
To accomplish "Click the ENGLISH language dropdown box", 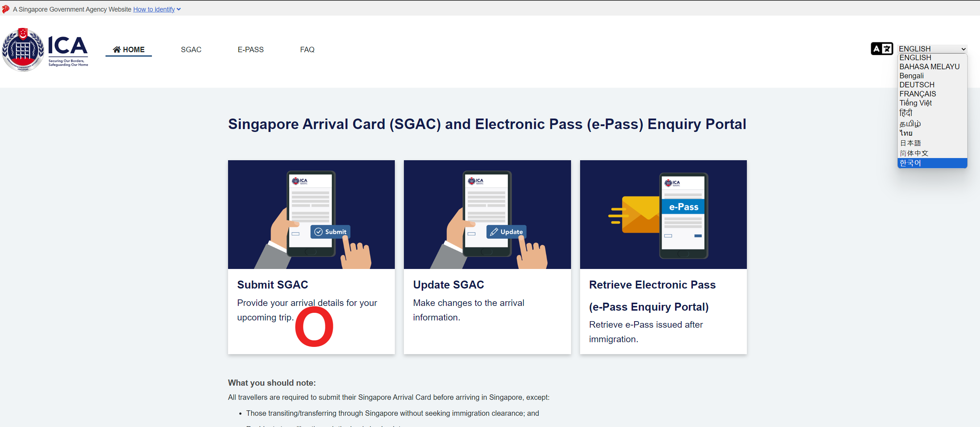I will [932, 49].
